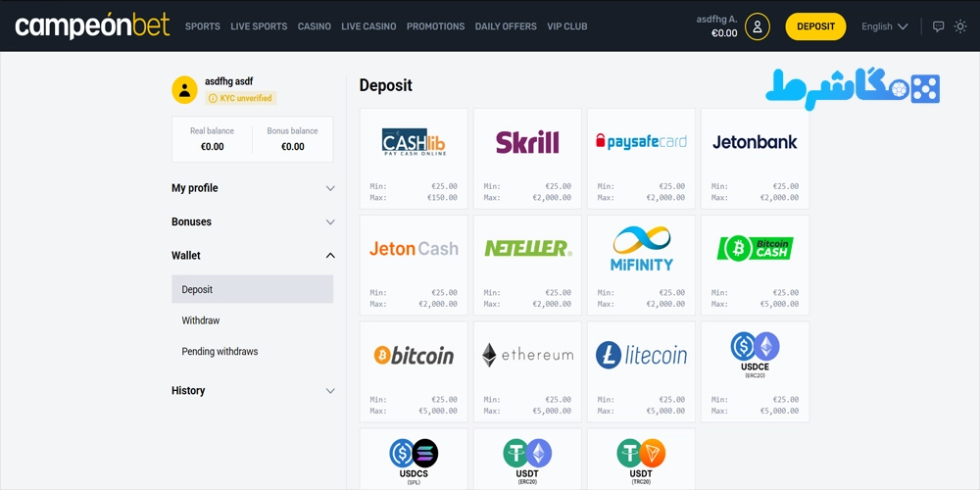Select the CASHlib payment method

414,159
